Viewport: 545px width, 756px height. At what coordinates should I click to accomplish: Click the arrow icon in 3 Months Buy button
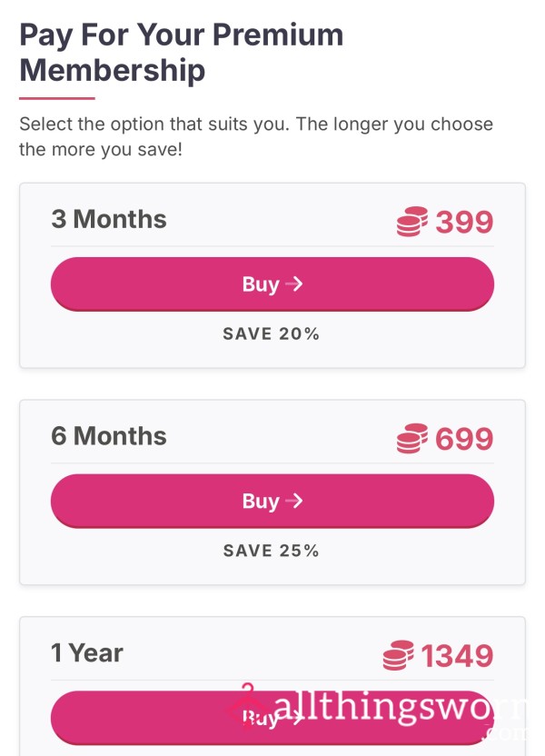pos(293,284)
